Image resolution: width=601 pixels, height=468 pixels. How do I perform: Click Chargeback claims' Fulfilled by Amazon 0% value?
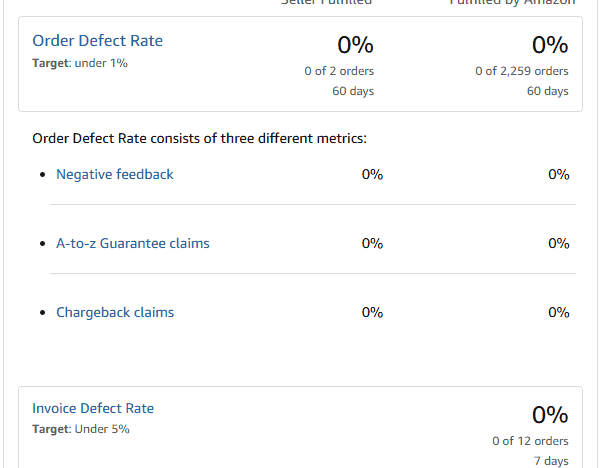[558, 312]
